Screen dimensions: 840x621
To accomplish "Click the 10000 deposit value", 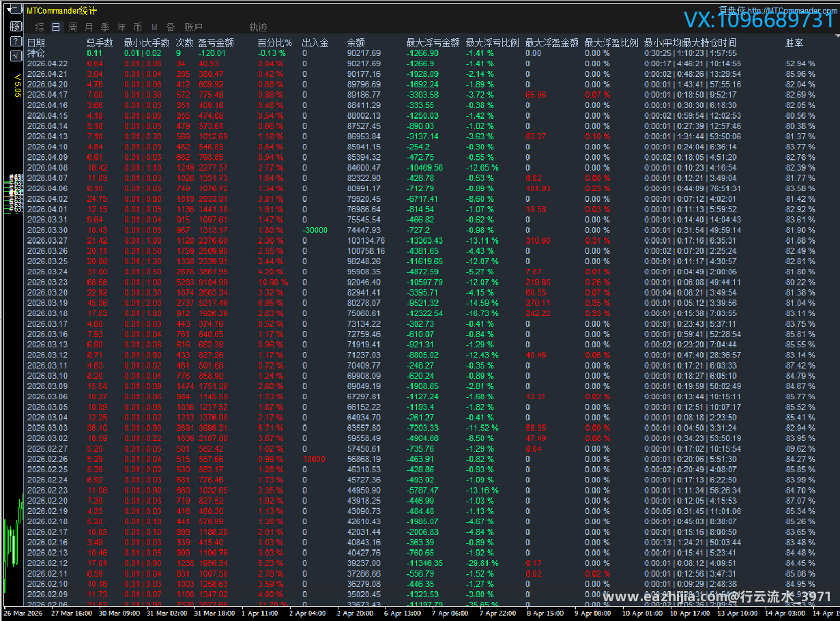I will tap(313, 459).
